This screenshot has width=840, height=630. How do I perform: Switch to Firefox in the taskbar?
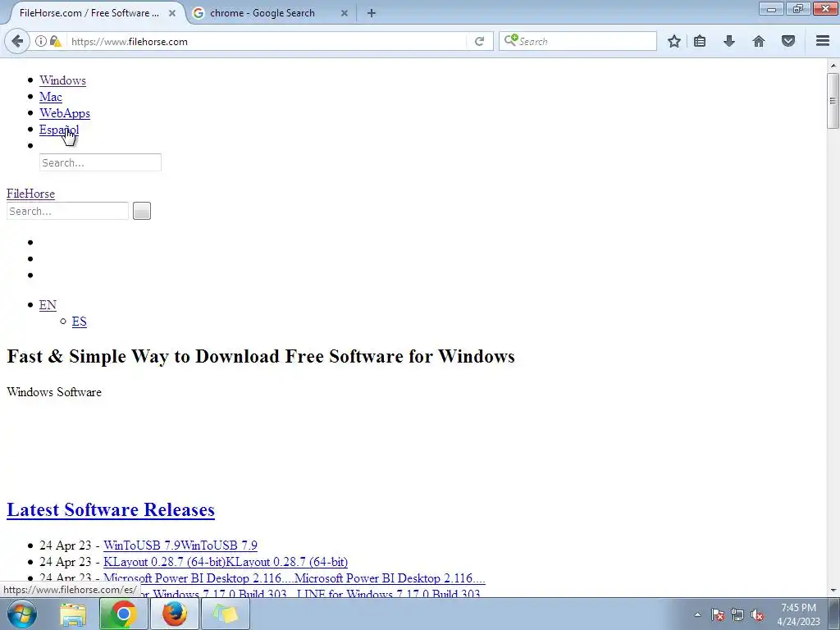[174, 614]
